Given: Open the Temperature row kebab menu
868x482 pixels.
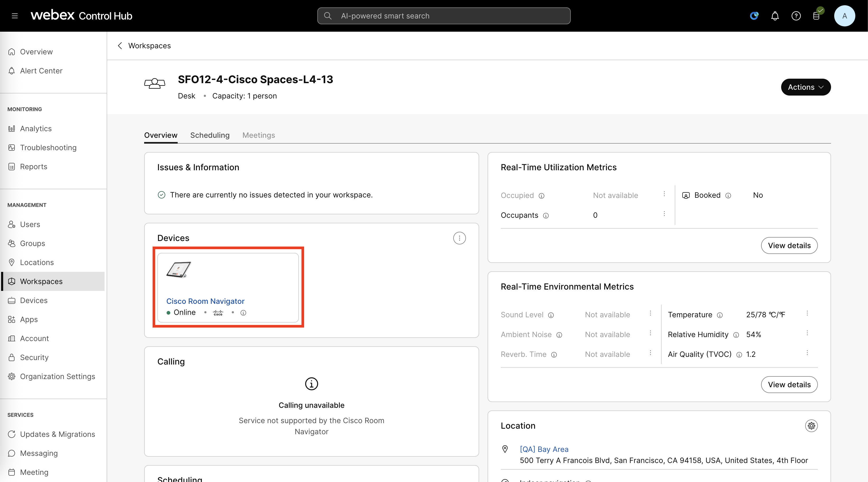Looking at the screenshot, I should [x=807, y=313].
